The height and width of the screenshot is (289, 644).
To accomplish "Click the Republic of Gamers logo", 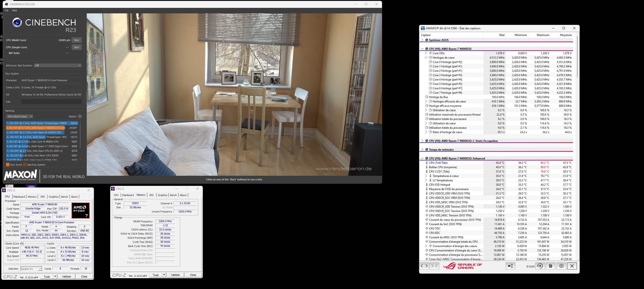I will pos(462,266).
